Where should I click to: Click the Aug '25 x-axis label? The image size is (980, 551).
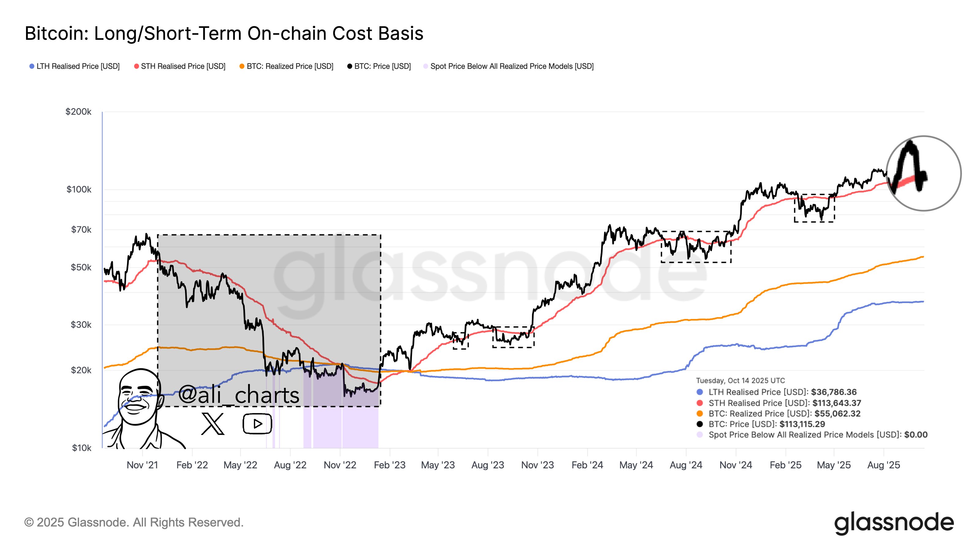tap(883, 465)
